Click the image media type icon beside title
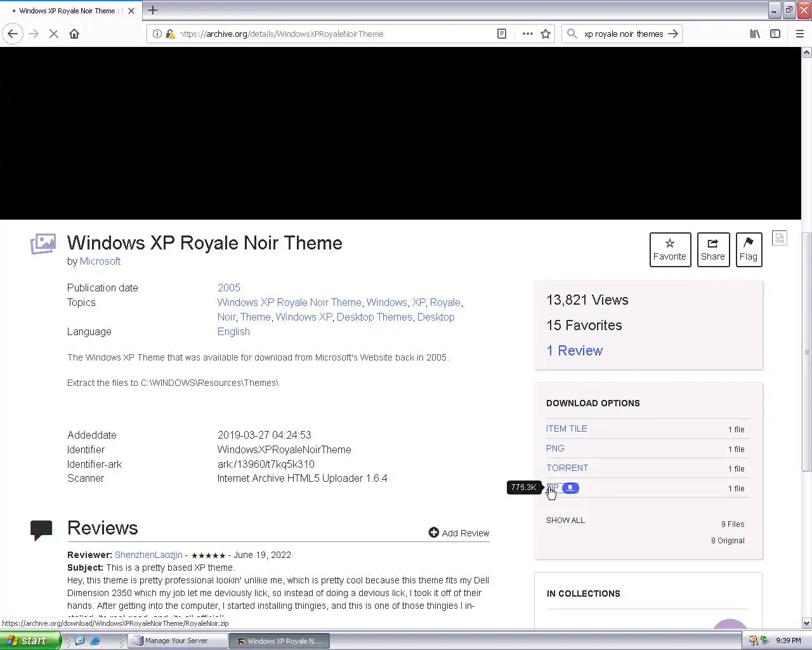The height and width of the screenshot is (650, 812). pos(43,244)
